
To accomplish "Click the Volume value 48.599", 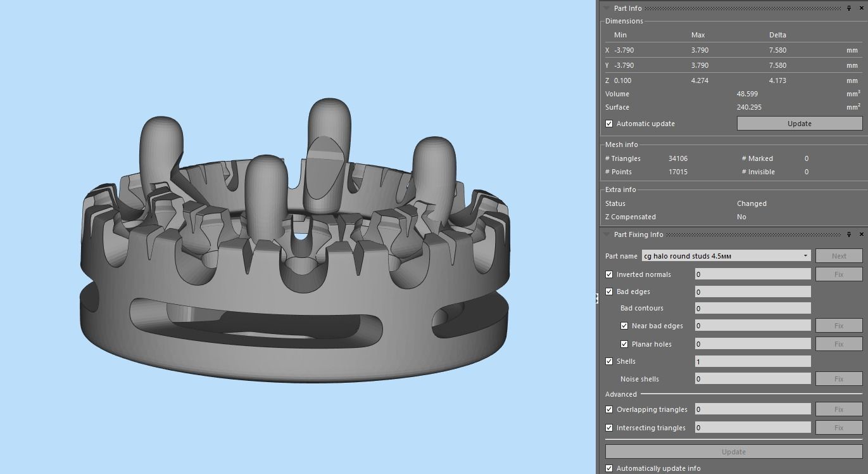I will click(747, 94).
